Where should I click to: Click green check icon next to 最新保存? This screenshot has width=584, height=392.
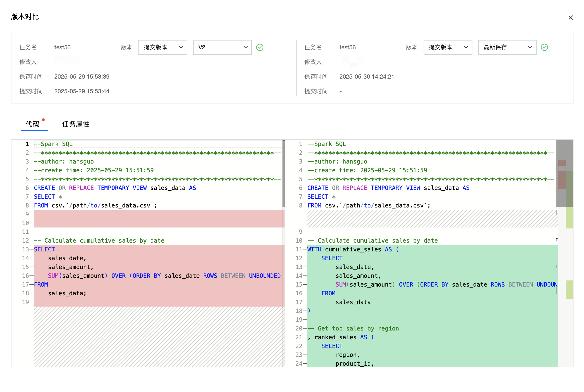tap(544, 47)
